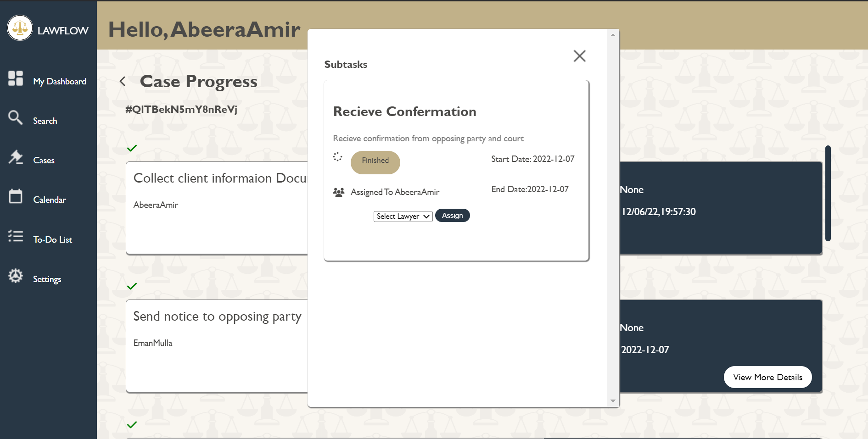Open Settings via the gear icon

47,278
